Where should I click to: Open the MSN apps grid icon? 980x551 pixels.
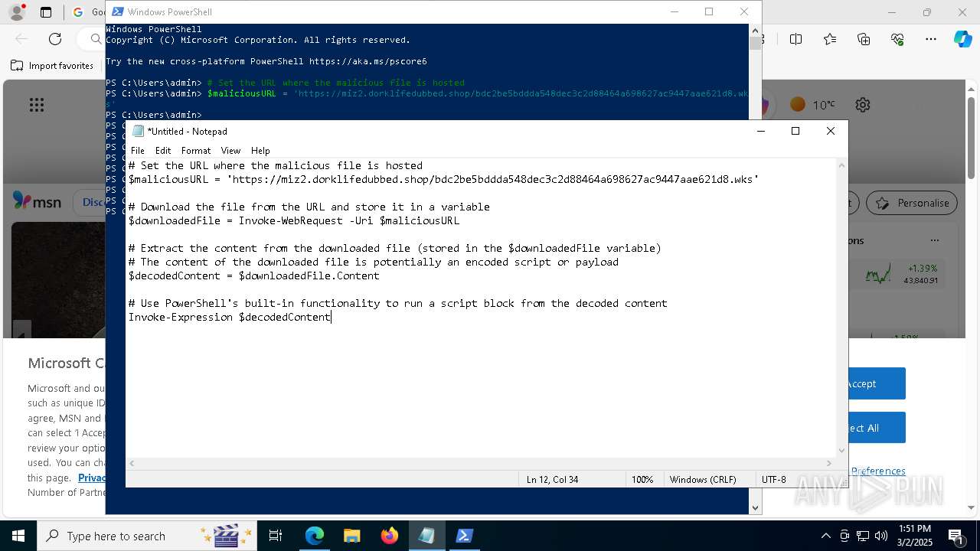point(37,105)
